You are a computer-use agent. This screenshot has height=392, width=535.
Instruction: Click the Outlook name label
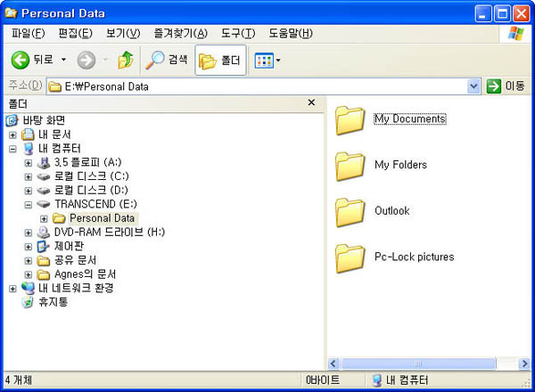click(x=392, y=210)
